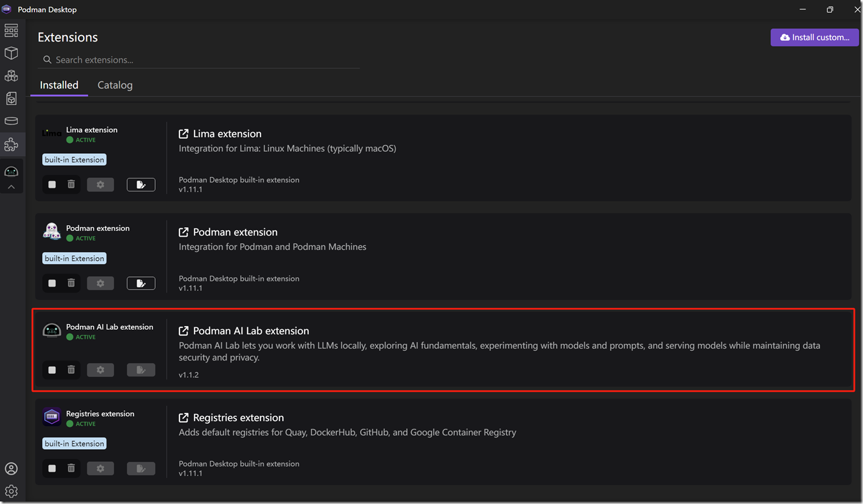Open Podman extension settings gear

click(100, 283)
